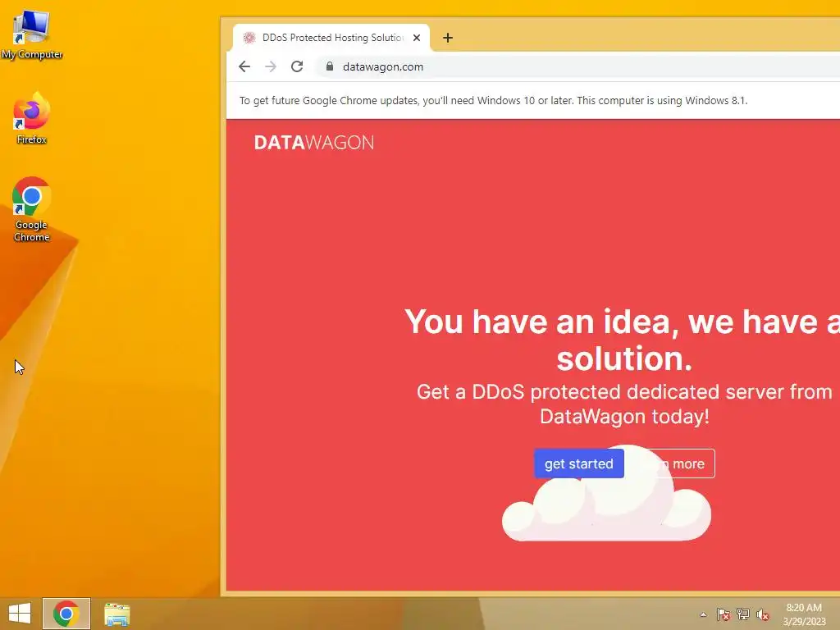840x630 pixels.
Task: Click the DATAWAGON logo
Action: coord(314,143)
